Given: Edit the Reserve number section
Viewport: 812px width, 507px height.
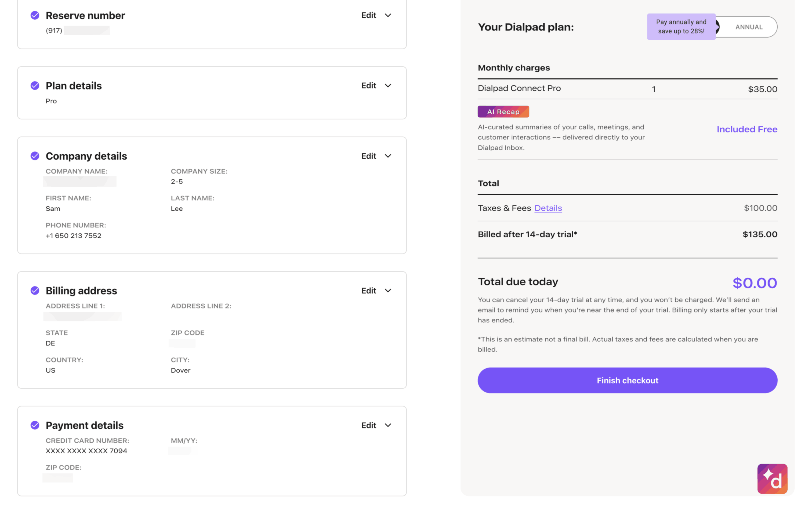Looking at the screenshot, I should tap(368, 16).
